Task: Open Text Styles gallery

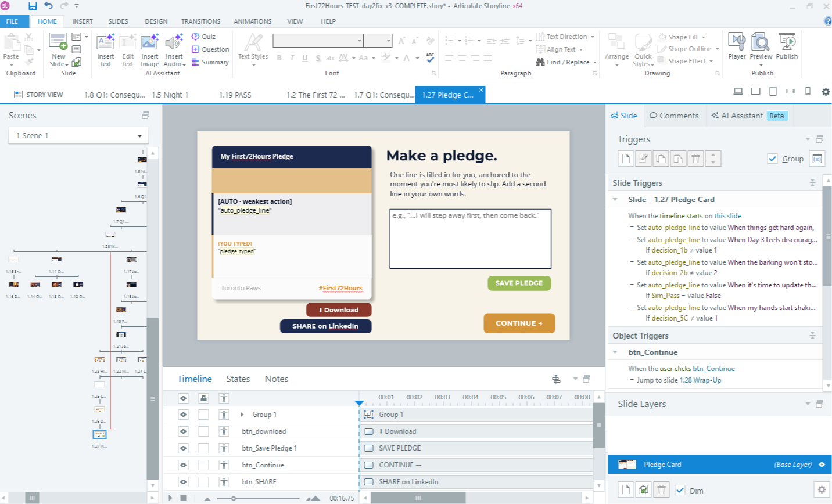Action: pyautogui.click(x=253, y=49)
